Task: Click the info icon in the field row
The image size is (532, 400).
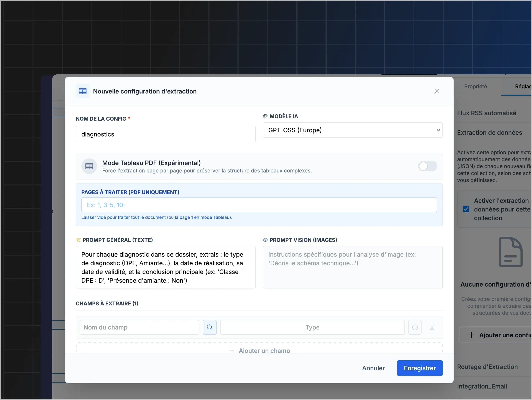Action: 415,327
